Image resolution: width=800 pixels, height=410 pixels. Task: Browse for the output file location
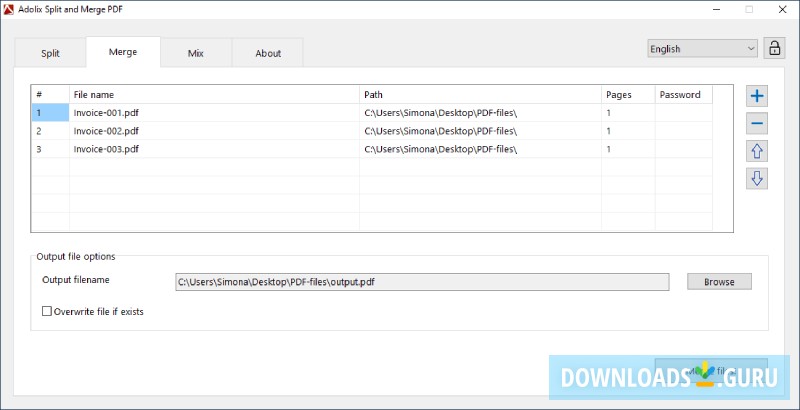coord(719,281)
